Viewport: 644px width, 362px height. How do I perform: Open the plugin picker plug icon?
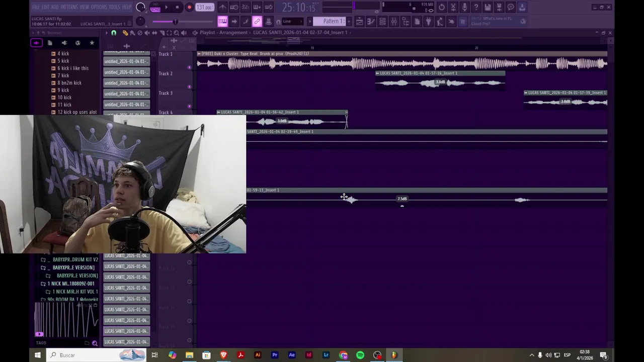pos(428,21)
